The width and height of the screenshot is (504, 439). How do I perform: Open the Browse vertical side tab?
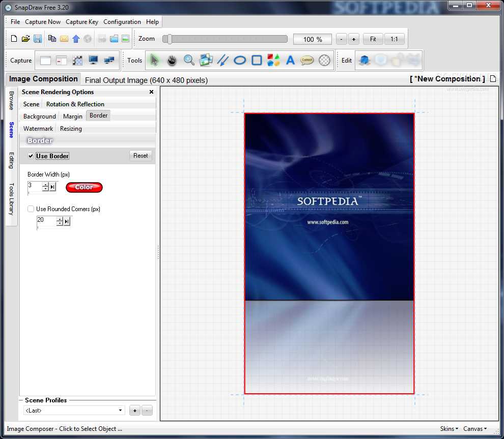[x=12, y=101]
